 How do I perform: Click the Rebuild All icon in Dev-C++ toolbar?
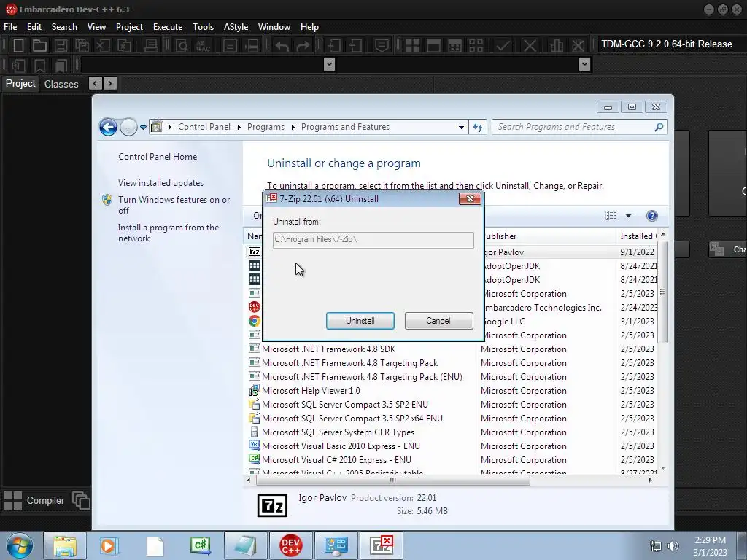[476, 46]
